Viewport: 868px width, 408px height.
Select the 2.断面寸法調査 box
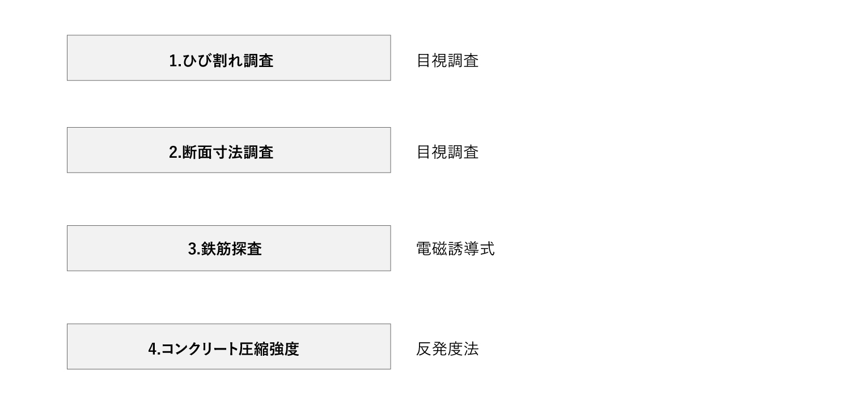point(228,150)
